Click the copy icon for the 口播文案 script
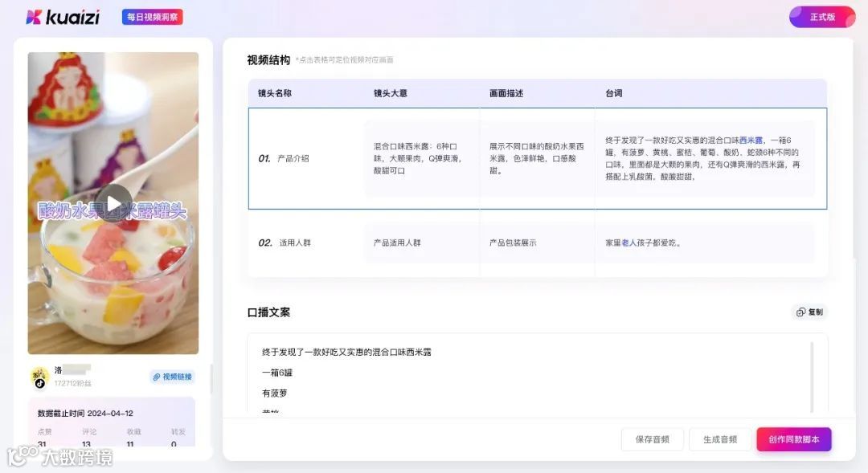The width and height of the screenshot is (868, 473). tap(800, 312)
